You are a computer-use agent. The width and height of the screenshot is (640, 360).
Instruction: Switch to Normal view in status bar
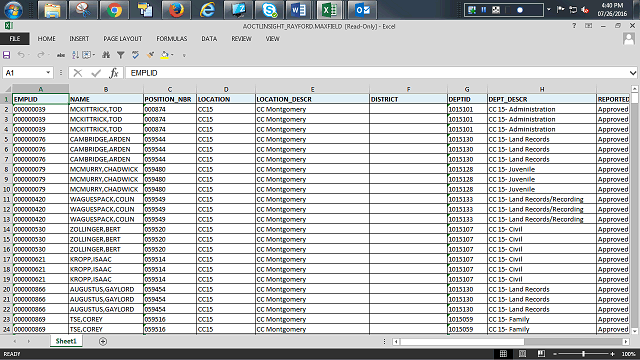503,354
